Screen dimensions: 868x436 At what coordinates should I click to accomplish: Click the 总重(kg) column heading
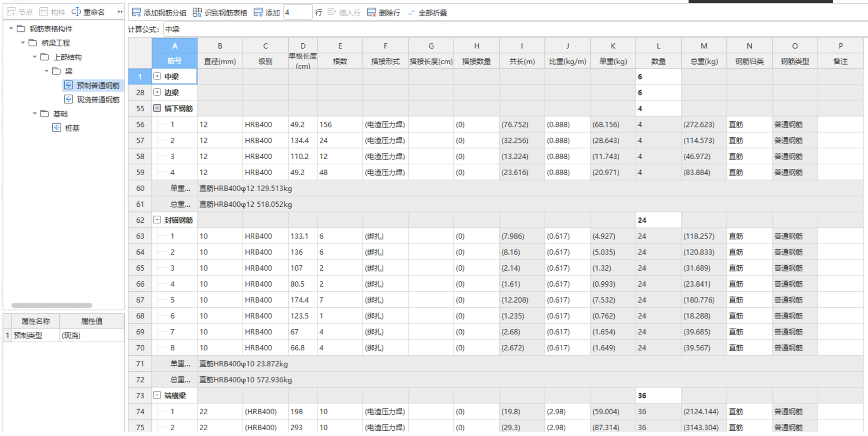coord(704,61)
